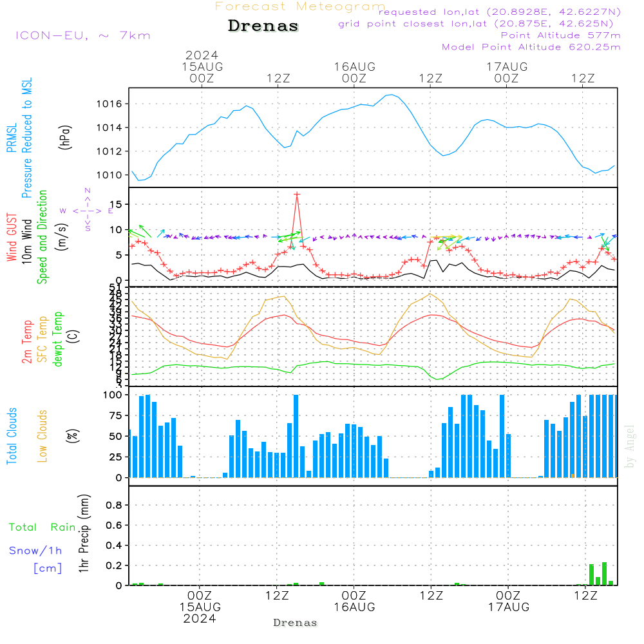Click the 'grid point closest lon,lat' line
The height and width of the screenshot is (644, 644).
coord(476,24)
